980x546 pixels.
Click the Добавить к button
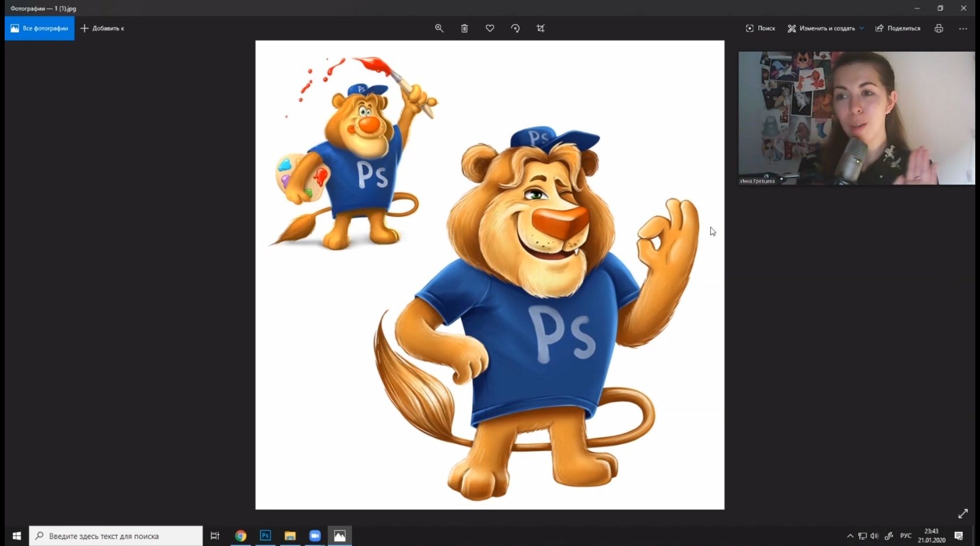(x=102, y=28)
